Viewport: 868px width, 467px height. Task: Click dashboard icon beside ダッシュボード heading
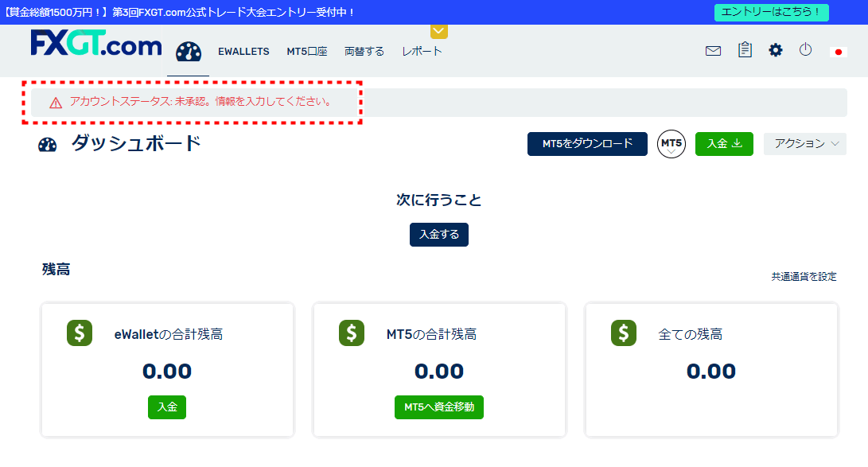click(48, 145)
